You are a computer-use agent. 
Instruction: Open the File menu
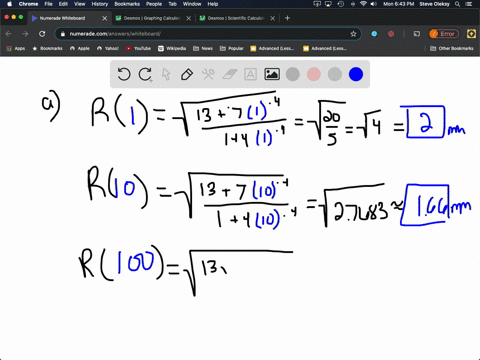pos(49,4)
